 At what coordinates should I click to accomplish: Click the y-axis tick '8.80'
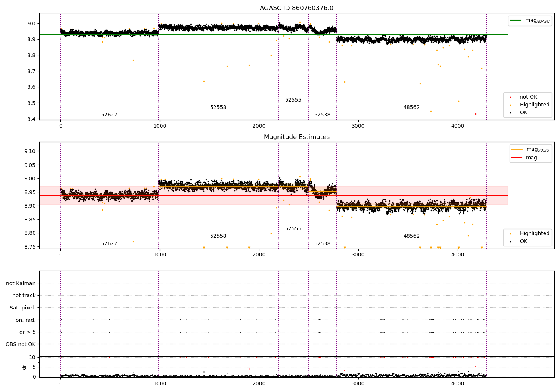[x=30, y=233]
